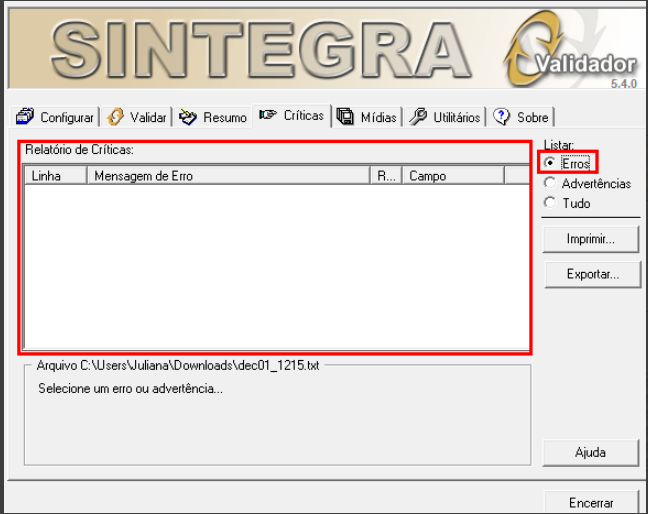Click the Campo column header
Image resolution: width=648 pixels, height=514 pixels.
coord(453,176)
